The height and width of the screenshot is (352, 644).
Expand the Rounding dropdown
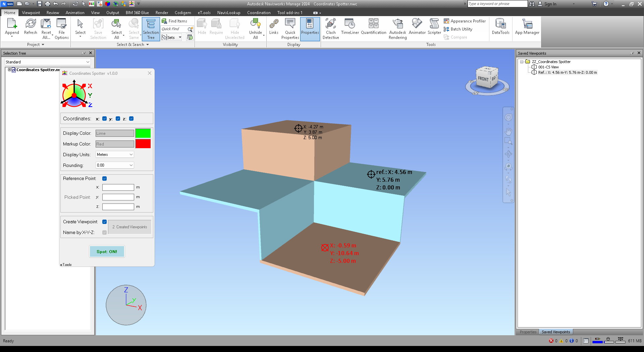[115, 165]
